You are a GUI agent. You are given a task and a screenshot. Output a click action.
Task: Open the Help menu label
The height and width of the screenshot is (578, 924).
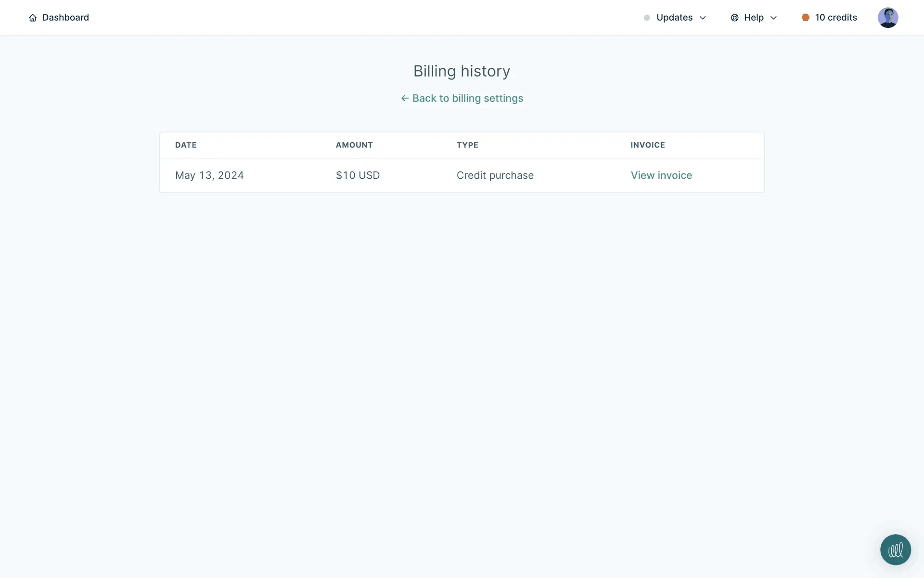[754, 17]
